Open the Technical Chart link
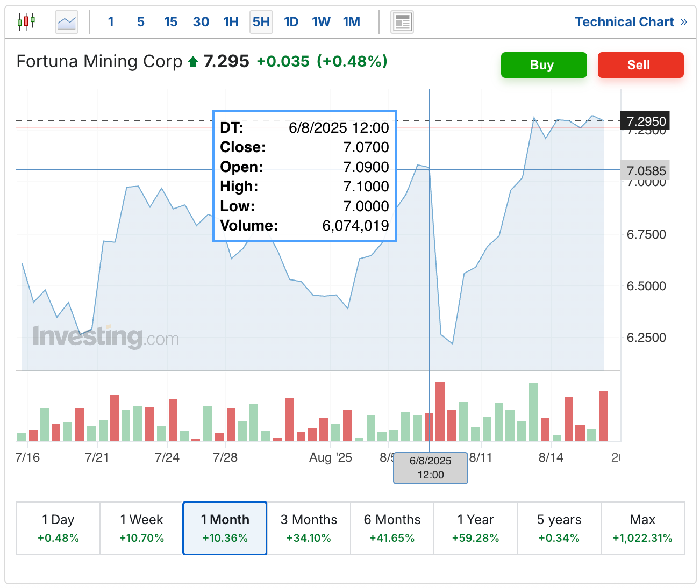Screen dimensions: 700x588 tap(631, 22)
